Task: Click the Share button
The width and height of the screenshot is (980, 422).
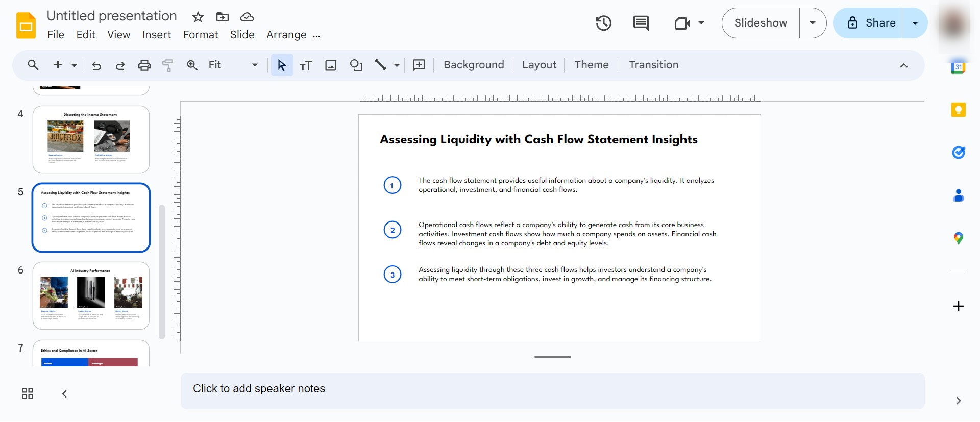Action: (x=868, y=23)
